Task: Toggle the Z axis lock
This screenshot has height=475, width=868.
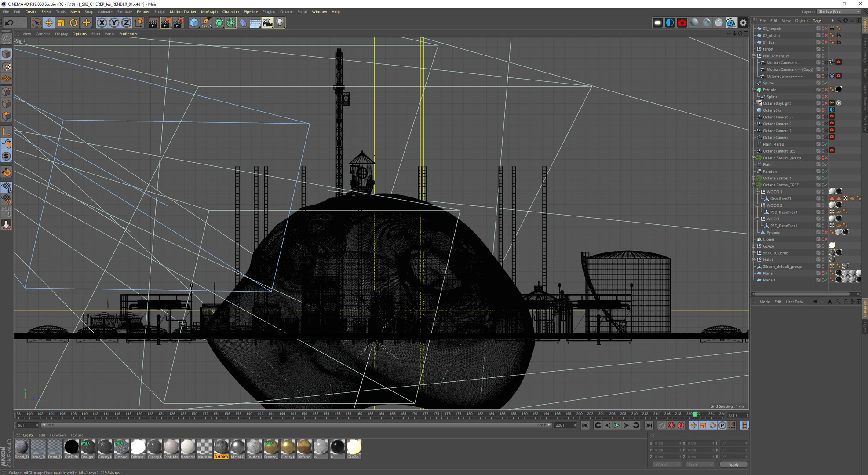Action: pyautogui.click(x=126, y=22)
